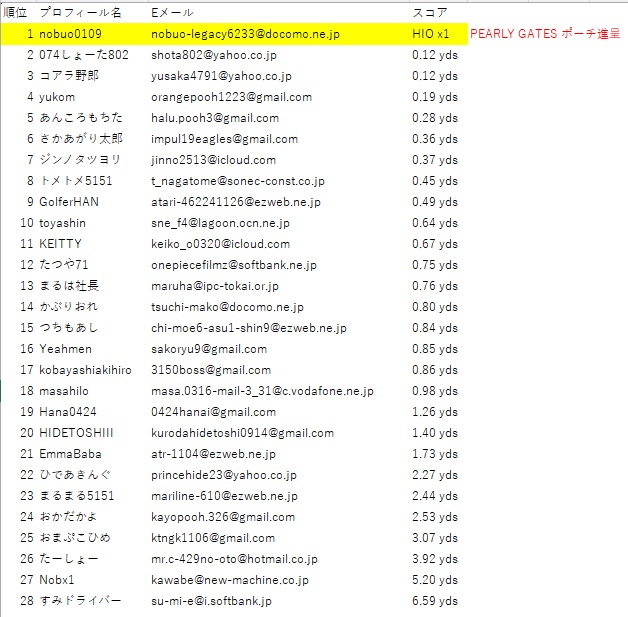This screenshot has height=617, width=628.
Task: Select the プロフィール名 column header
Action: [x=80, y=13]
